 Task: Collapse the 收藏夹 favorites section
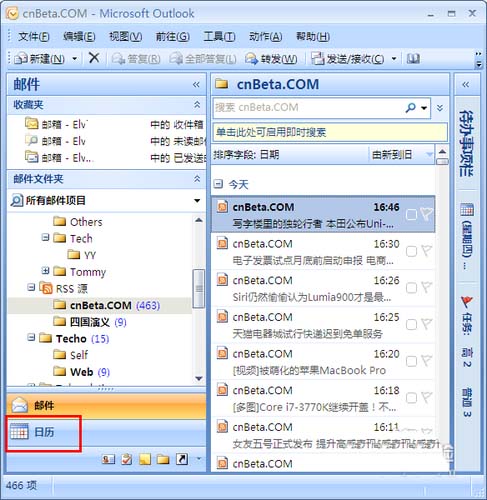pos(197,105)
